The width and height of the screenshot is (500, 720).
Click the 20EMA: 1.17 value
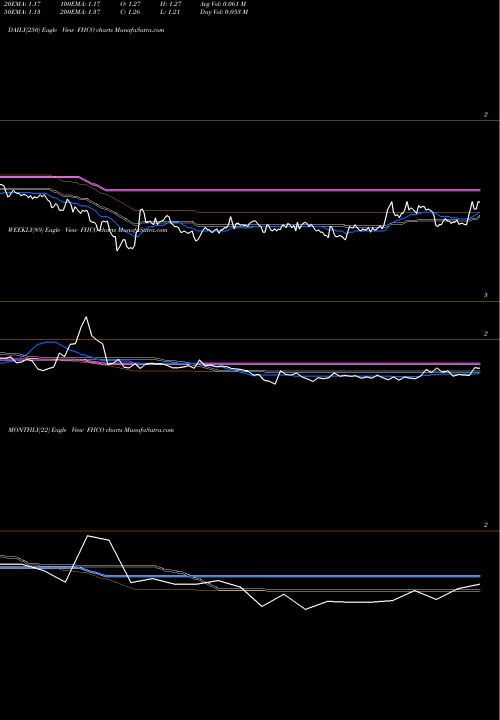tap(22, 4)
